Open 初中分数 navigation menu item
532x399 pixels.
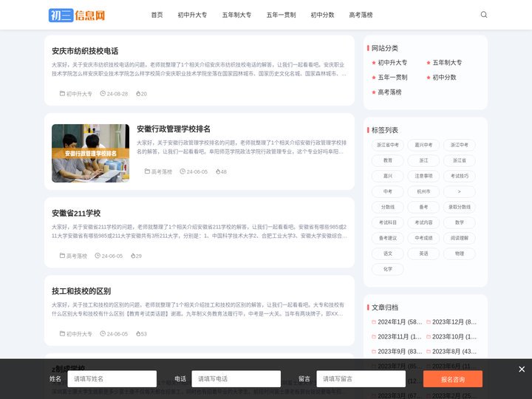click(323, 15)
